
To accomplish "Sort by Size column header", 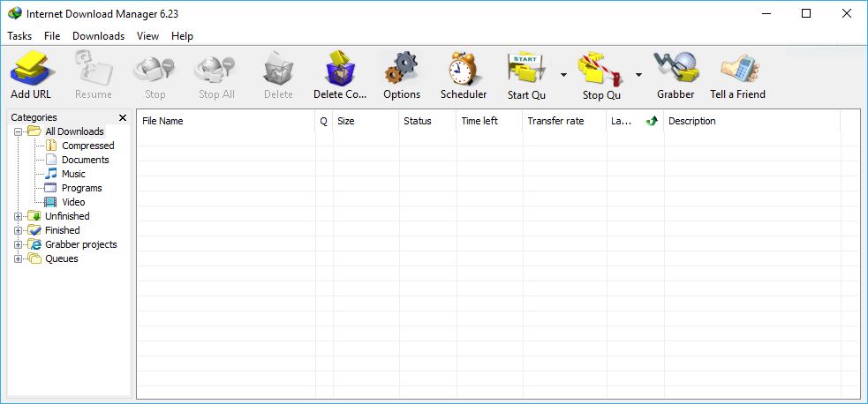I will 366,121.
